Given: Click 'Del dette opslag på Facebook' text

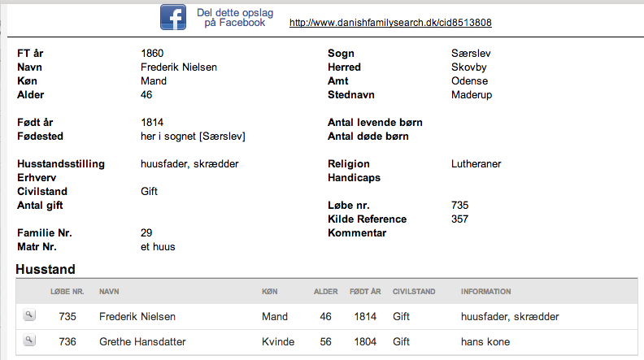Looking at the screenshot, I should (x=235, y=18).
